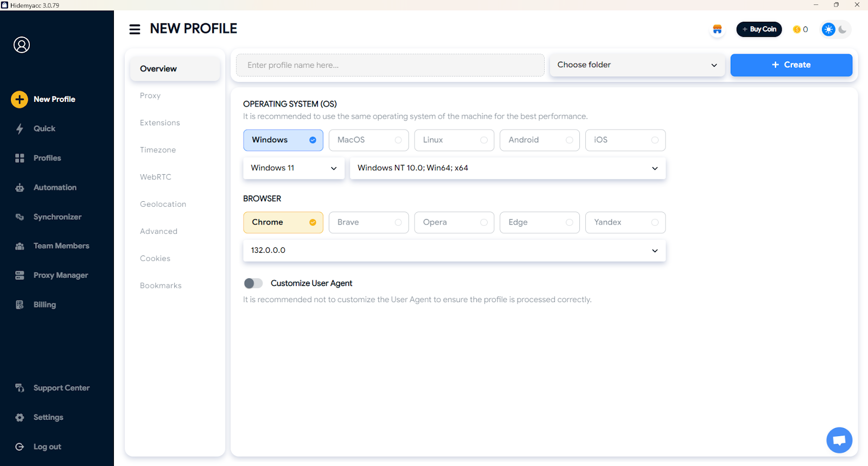Open Automation from the sidebar
This screenshot has height=466, width=868.
pos(55,188)
